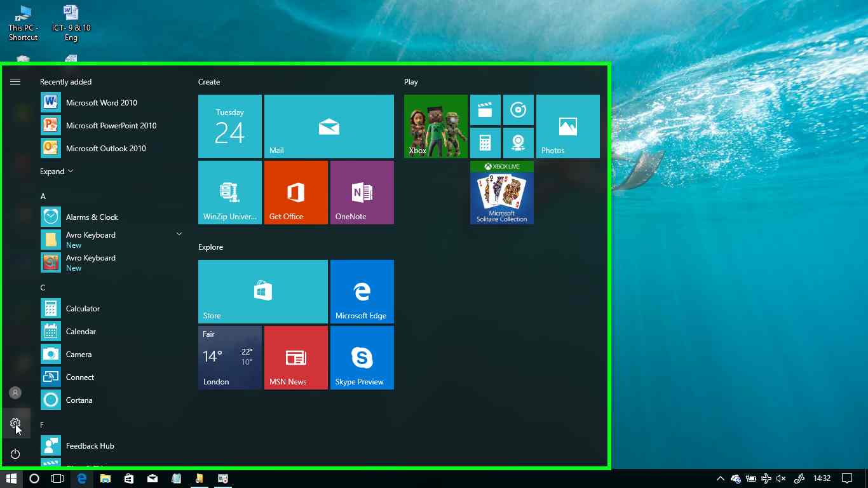This screenshot has width=868, height=488.
Task: Open the Settings gear in Start menu
Action: (x=15, y=423)
